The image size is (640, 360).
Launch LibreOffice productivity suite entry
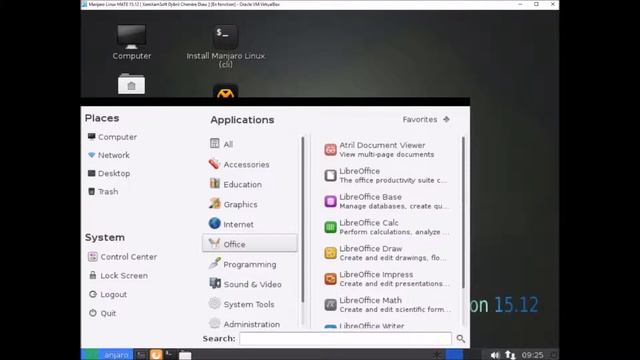387,175
